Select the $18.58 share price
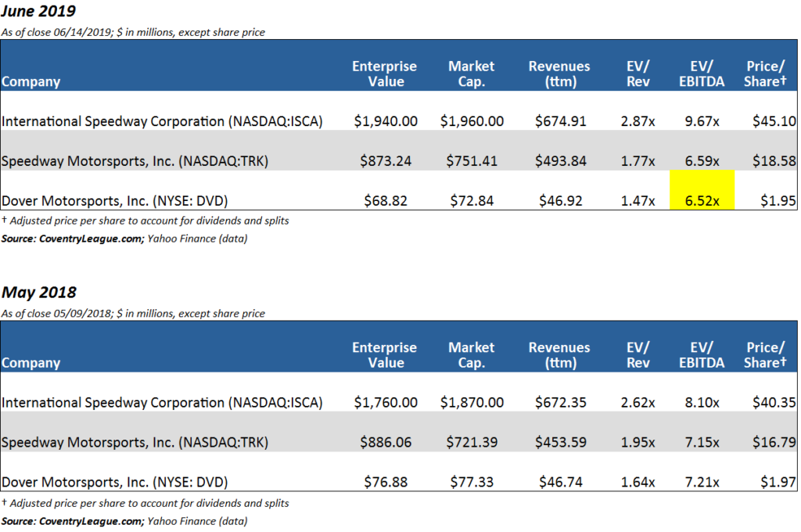 (x=774, y=161)
